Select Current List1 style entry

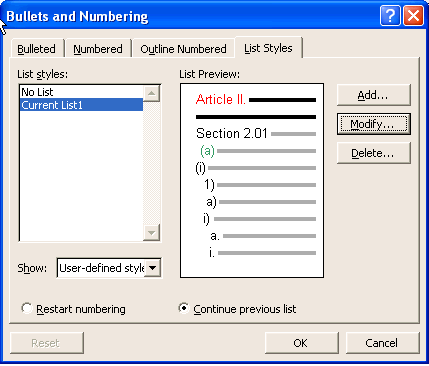(81, 105)
